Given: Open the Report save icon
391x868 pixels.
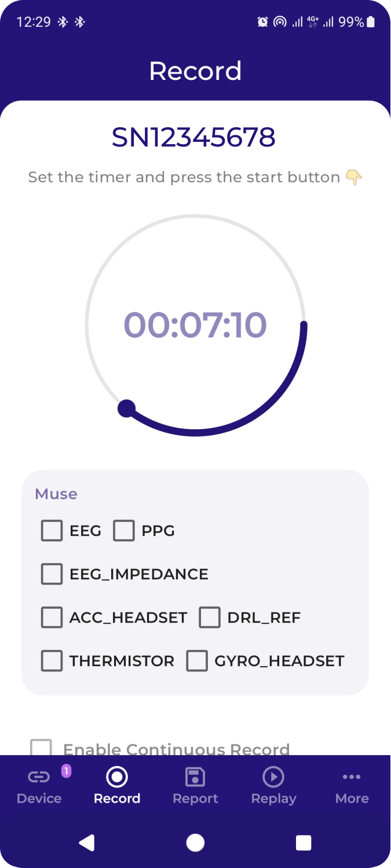Looking at the screenshot, I should (195, 777).
